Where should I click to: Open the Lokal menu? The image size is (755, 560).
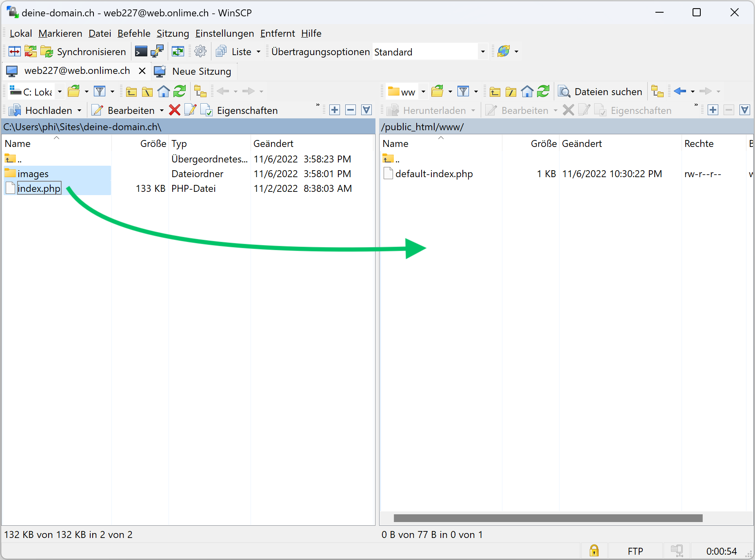click(x=21, y=33)
